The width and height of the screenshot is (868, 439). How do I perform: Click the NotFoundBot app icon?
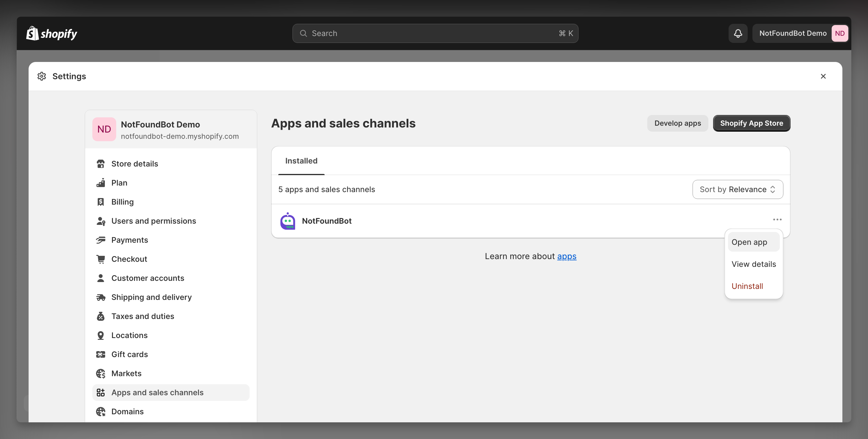[x=287, y=221]
